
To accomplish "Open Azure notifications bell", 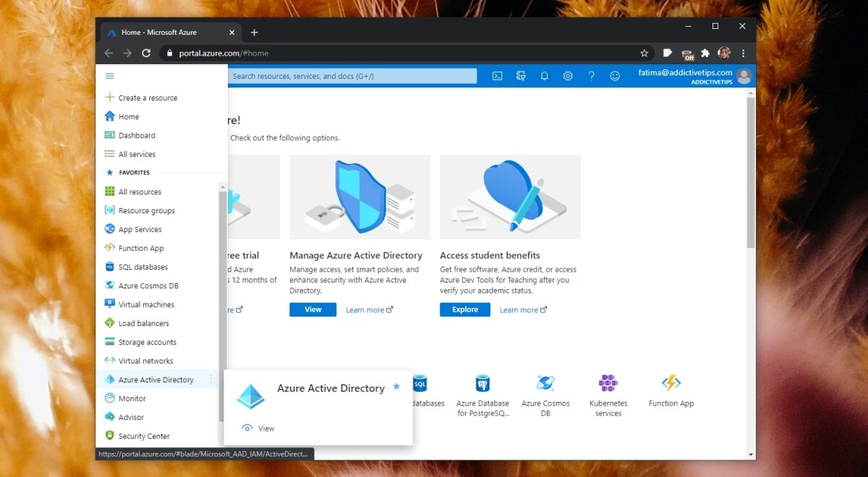I will 544,75.
